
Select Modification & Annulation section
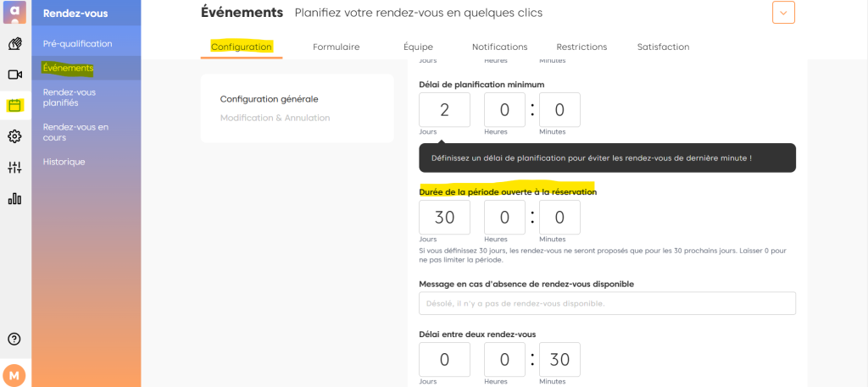point(275,118)
